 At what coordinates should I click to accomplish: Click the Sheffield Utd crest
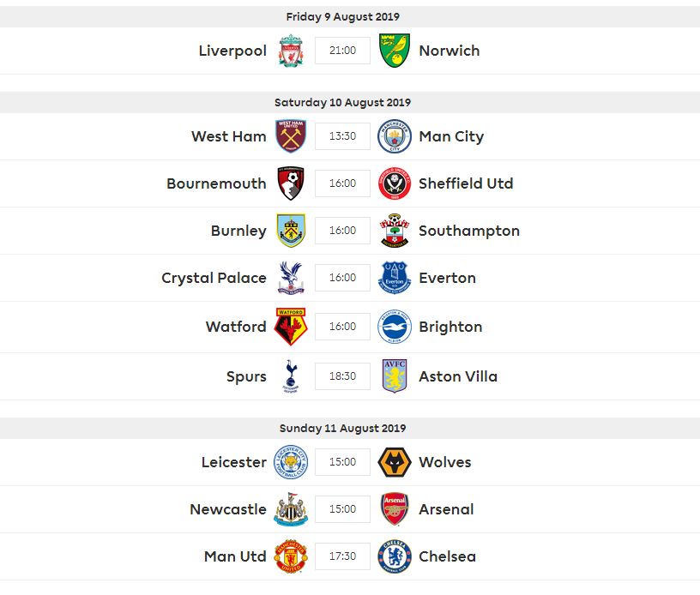[x=395, y=183]
